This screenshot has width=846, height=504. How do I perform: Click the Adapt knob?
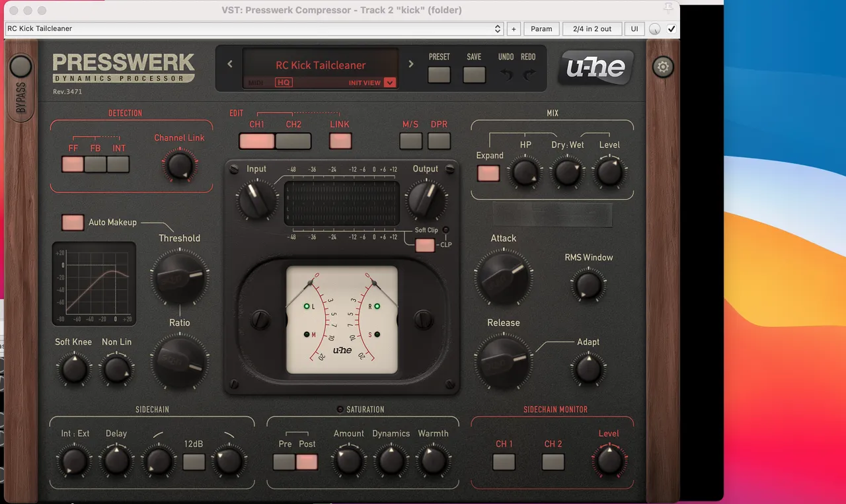[x=588, y=369]
